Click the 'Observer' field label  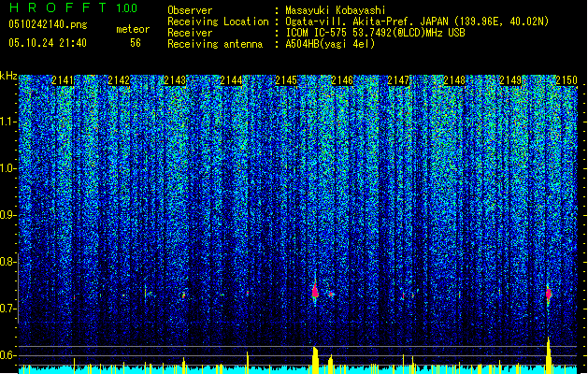coord(190,10)
